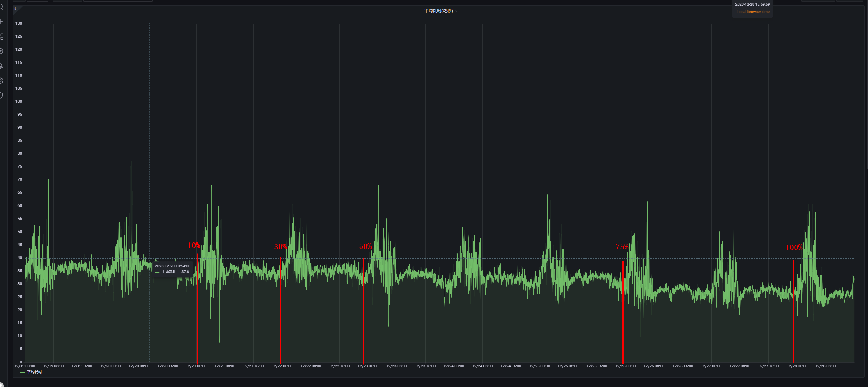Click the vertical scrollbar on right edge
The height and width of the screenshot is (387, 868).
coord(867,86)
